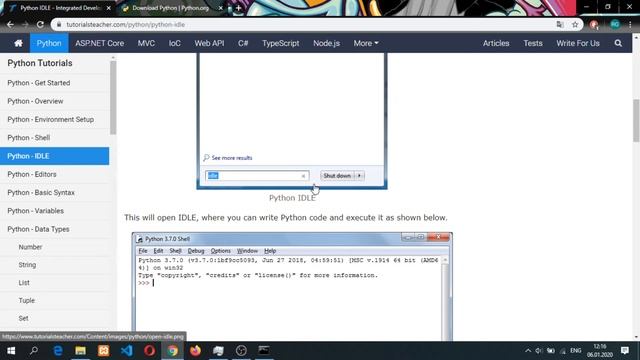The width and height of the screenshot is (640, 360).
Task: Open the Chrome three-dot menu
Action: pos(631,24)
